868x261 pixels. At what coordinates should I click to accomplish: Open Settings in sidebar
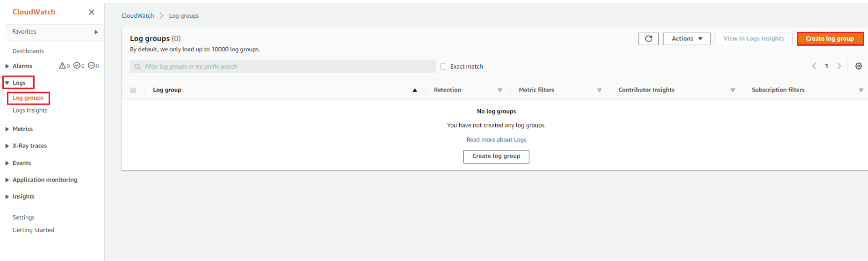pyautogui.click(x=23, y=218)
